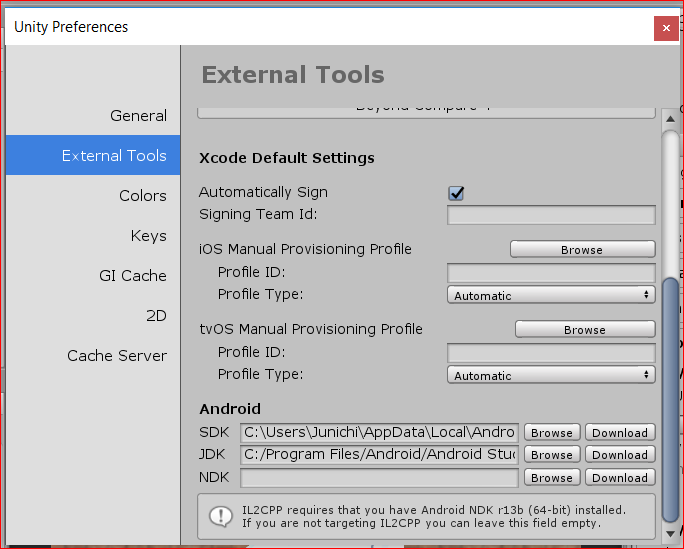Image resolution: width=684 pixels, height=549 pixels.
Task: Browse for tvOS Manual Provisioning Profile
Action: [x=584, y=329]
